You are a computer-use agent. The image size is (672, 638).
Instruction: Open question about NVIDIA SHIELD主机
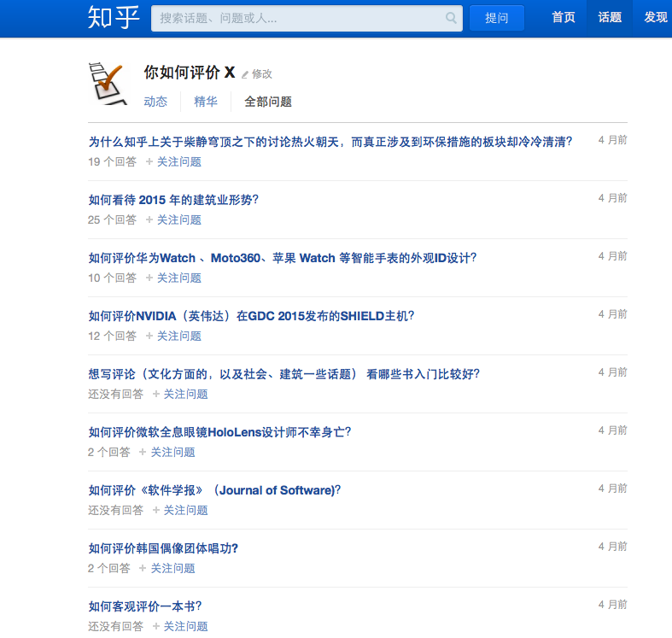click(x=251, y=316)
